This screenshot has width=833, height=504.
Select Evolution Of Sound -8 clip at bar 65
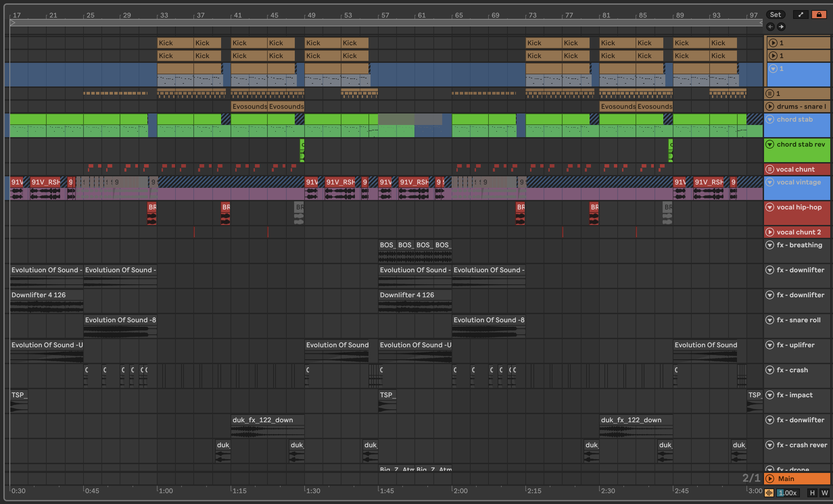point(489,326)
